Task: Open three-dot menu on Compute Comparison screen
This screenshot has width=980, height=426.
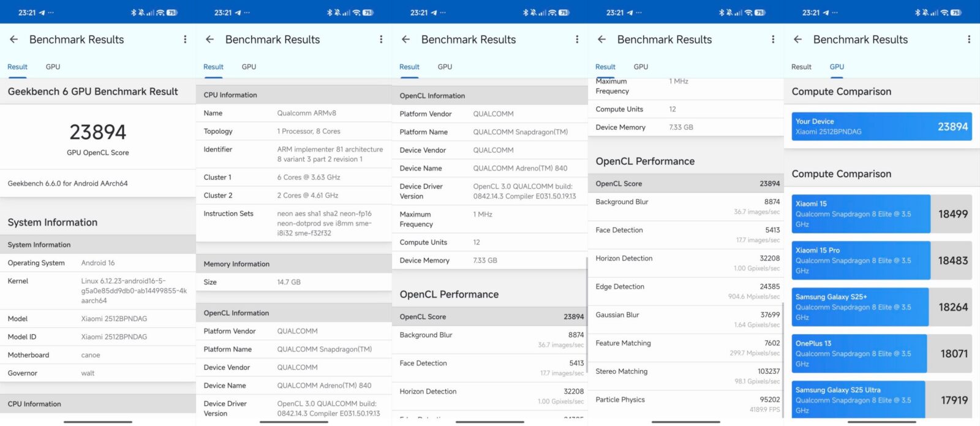Action: point(968,39)
